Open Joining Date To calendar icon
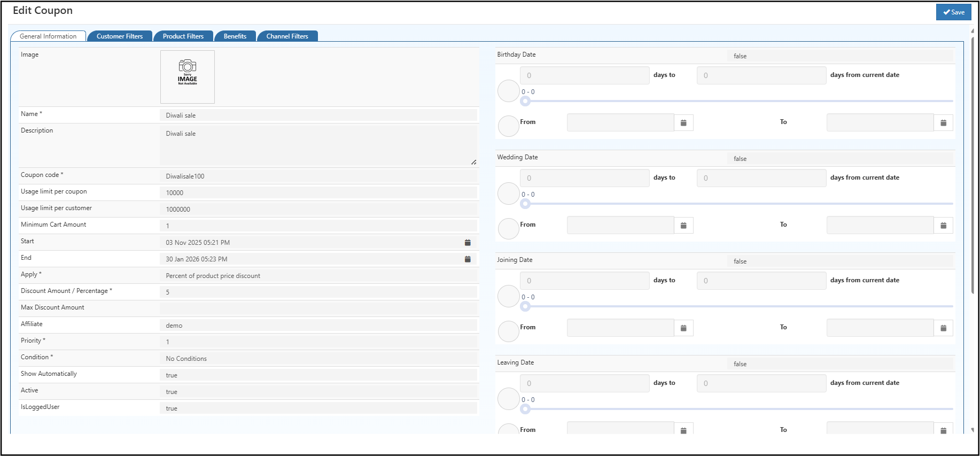Viewport: 980px width, 456px height. tap(943, 328)
